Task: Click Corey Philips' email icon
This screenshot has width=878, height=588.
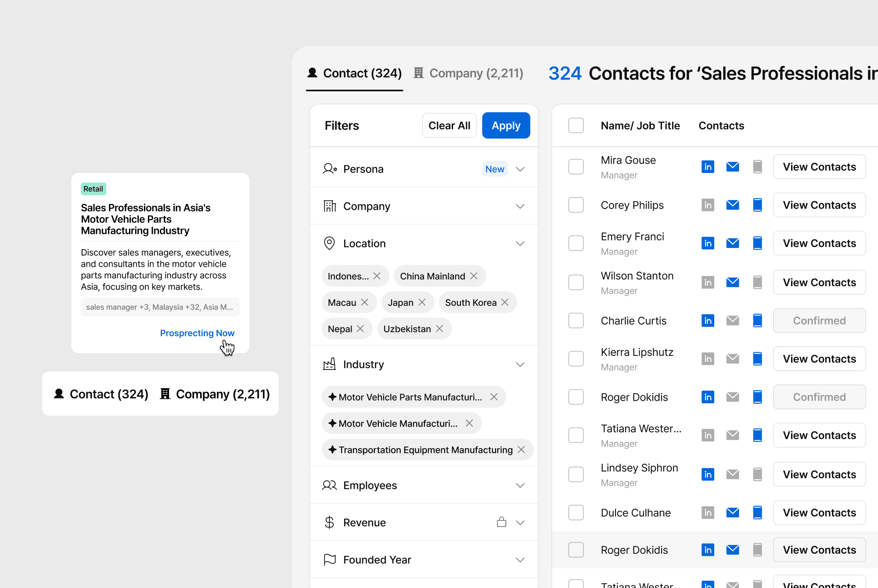Action: coord(732,205)
